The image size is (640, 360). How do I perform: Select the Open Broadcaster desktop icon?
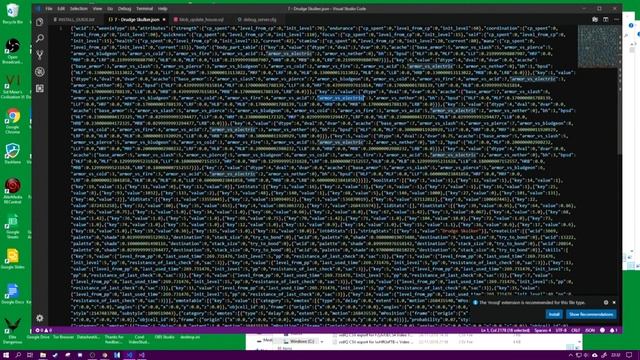[13, 51]
